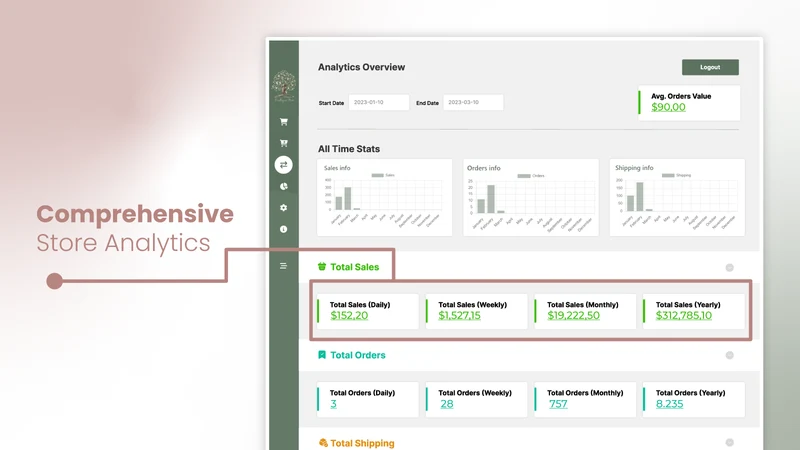This screenshot has height=450, width=800.
Task: Open the info circle sidebar icon
Action: coord(284,229)
